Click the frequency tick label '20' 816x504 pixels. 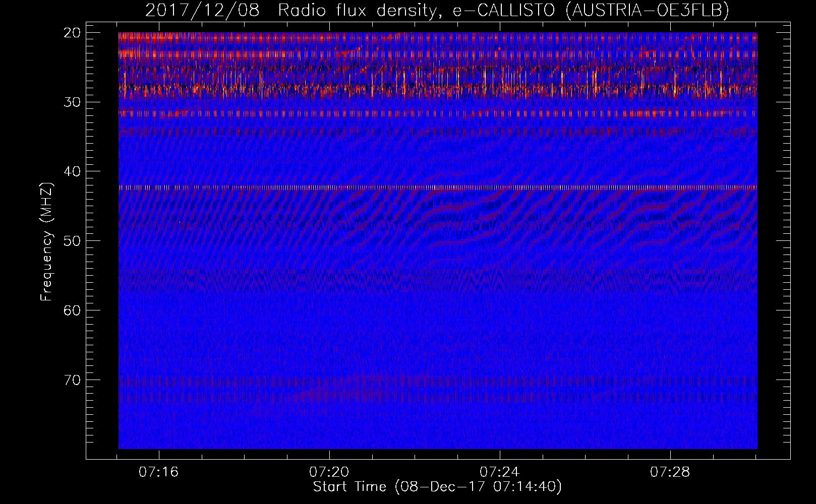tap(73, 33)
